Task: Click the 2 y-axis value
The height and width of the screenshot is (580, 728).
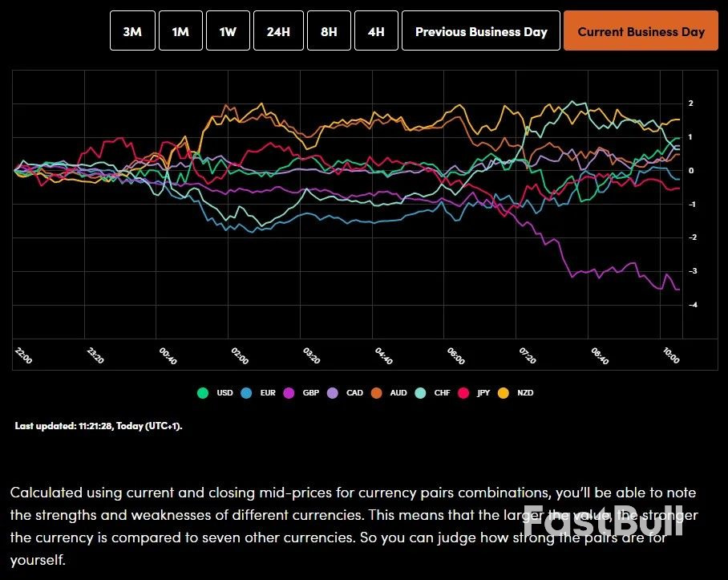Action: (x=691, y=103)
